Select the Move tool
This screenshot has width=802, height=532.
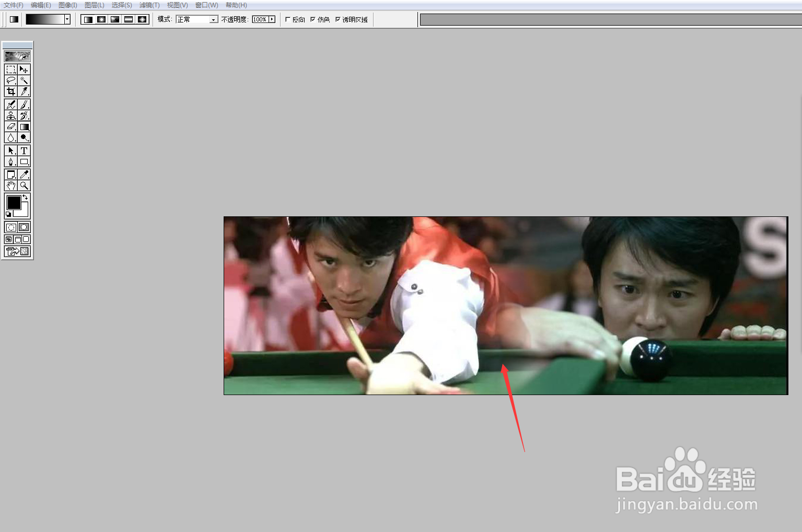click(24, 70)
